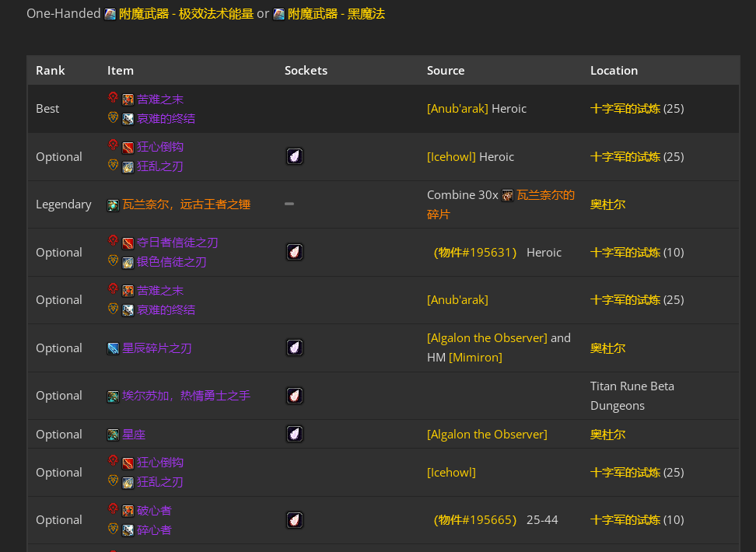Click the Rank column header
The height and width of the screenshot is (552, 756).
pos(50,71)
